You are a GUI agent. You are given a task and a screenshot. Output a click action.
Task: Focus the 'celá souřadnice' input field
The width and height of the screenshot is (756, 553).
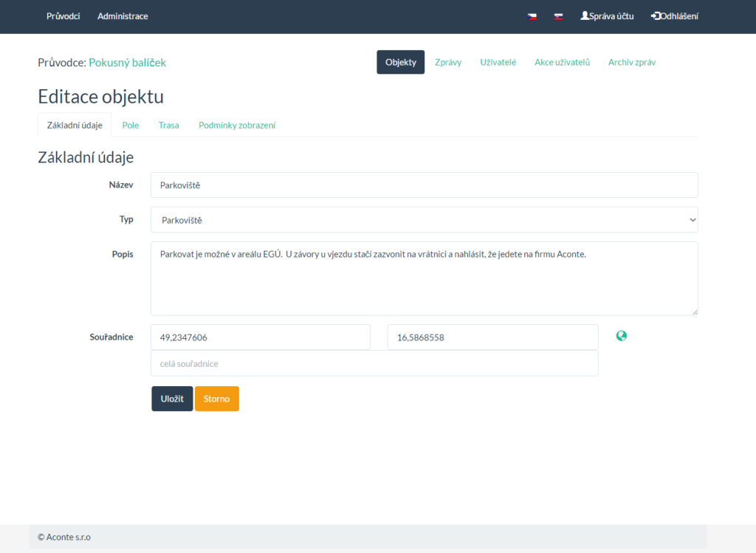pos(374,363)
